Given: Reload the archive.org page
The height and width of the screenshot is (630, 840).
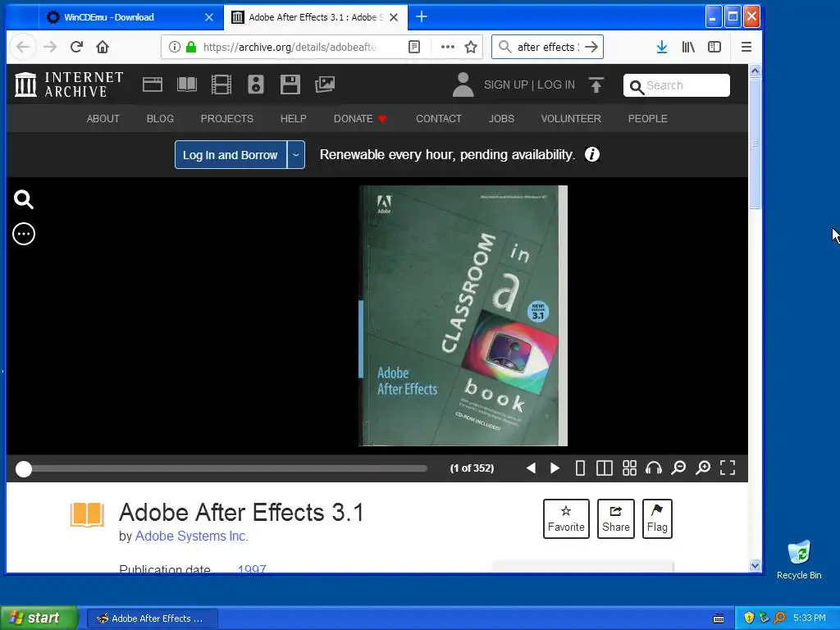Looking at the screenshot, I should [x=76, y=47].
